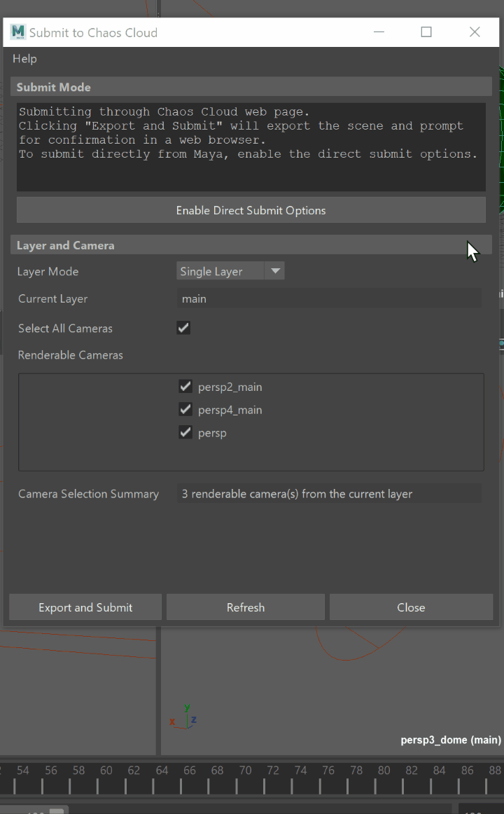
Task: Toggle the Select All Cameras checkbox
Action: click(183, 328)
